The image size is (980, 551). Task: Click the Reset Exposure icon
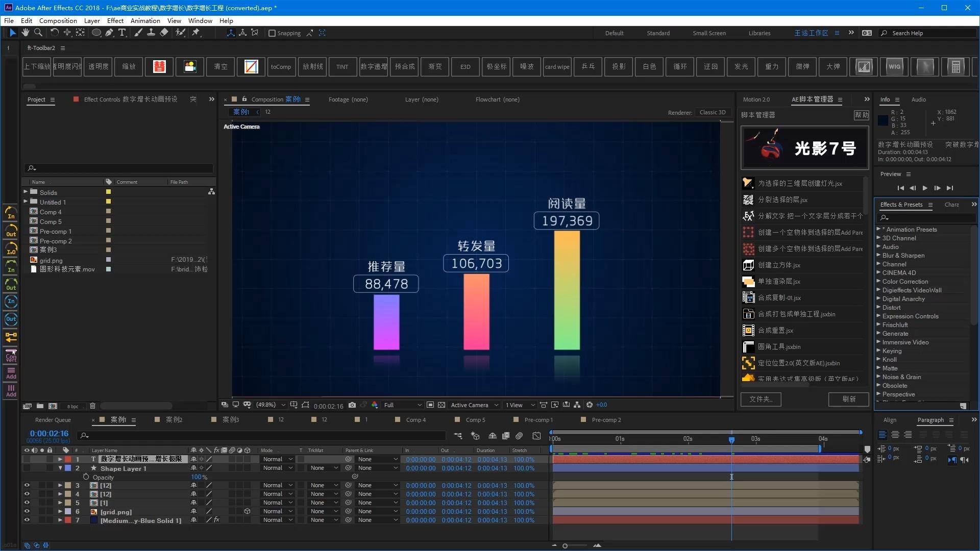click(x=590, y=405)
